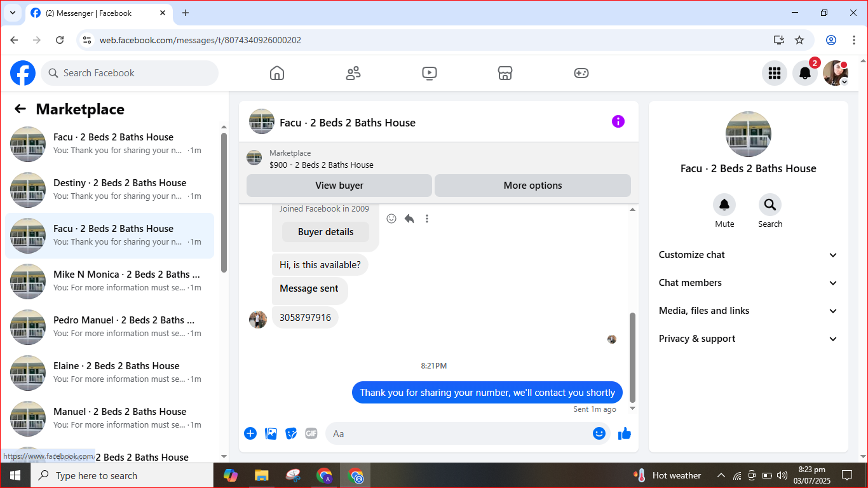Image resolution: width=868 pixels, height=488 pixels.
Task: Open File Explorer from taskbar
Action: (261, 475)
